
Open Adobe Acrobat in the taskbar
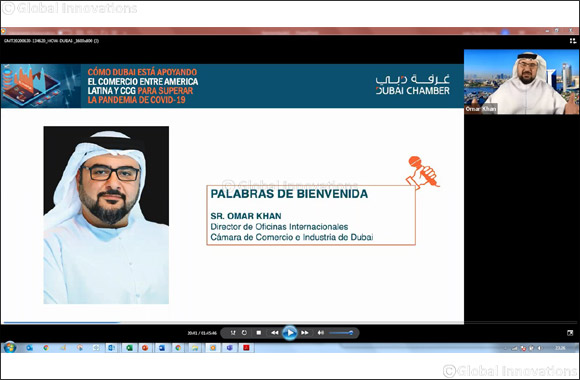(x=246, y=348)
